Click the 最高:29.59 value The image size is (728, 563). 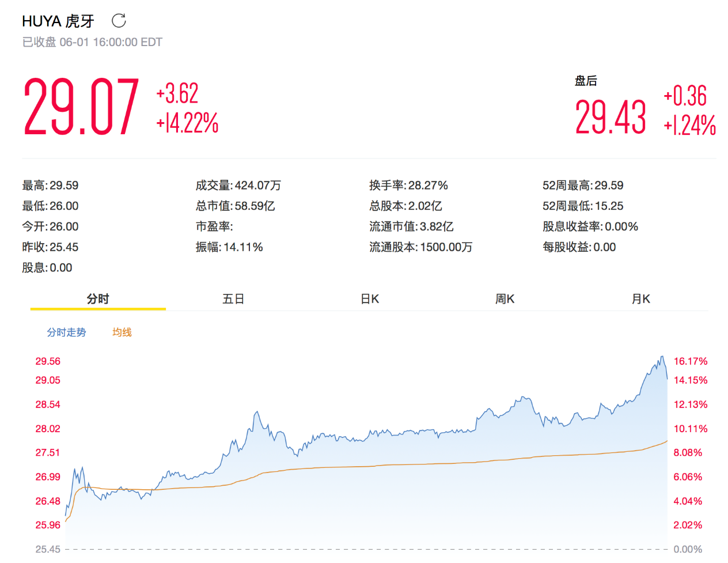coord(50,186)
